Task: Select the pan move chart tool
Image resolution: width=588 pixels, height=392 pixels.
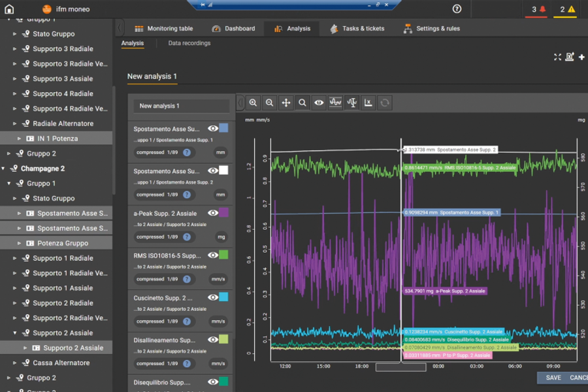Action: coord(286,103)
